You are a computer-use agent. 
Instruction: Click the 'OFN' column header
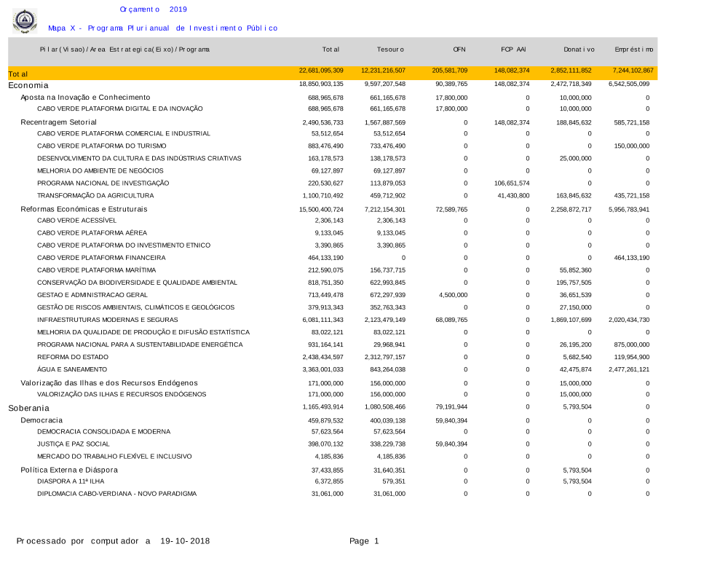459,50
